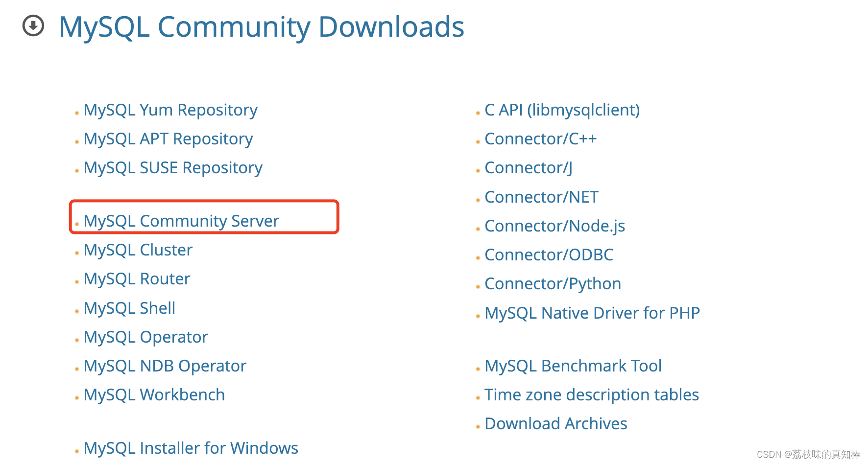
Task: Go to MySQL Router downloads
Action: tap(137, 279)
